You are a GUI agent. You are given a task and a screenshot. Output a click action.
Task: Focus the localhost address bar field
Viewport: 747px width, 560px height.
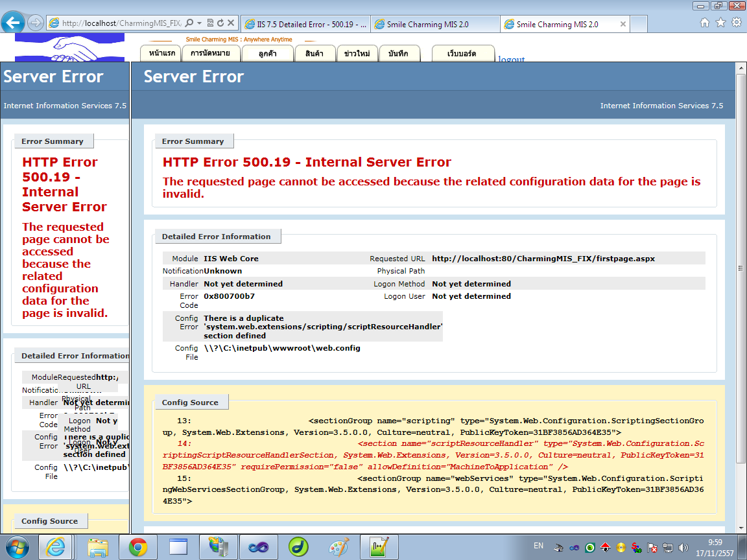click(121, 23)
